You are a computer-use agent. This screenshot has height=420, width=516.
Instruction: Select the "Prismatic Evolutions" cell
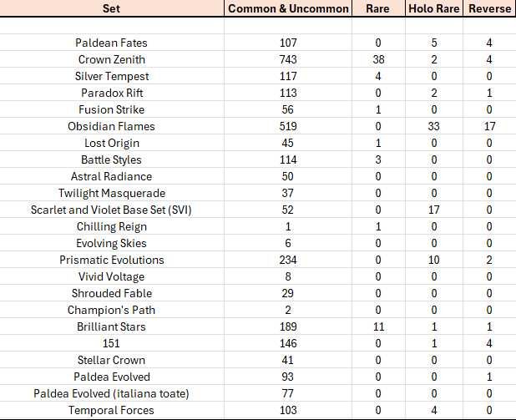point(111,260)
